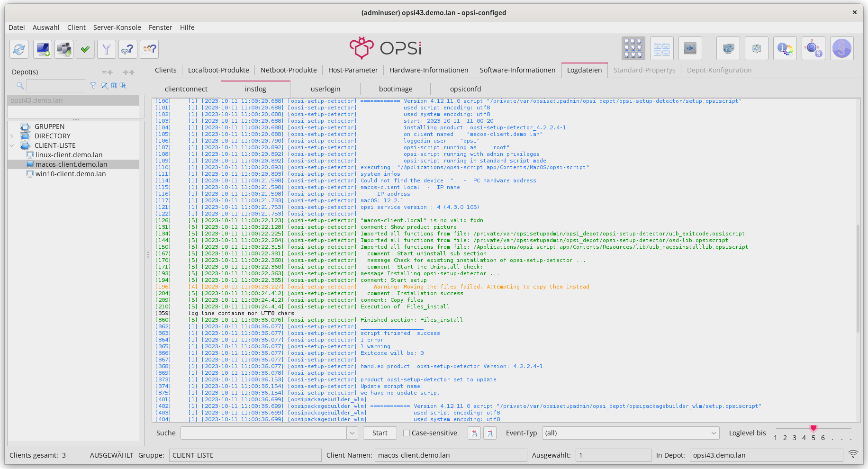Open the Datei menu
Viewport: 868px width, 469px height.
[x=17, y=27]
